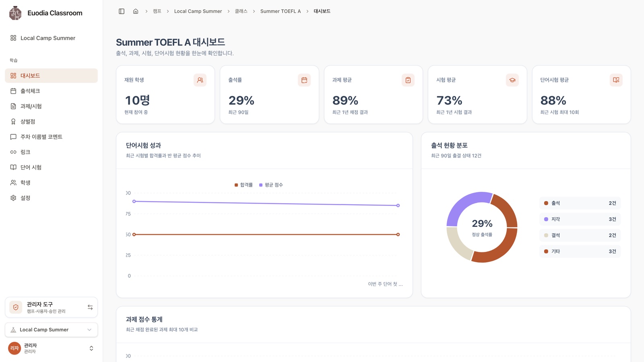
Task: Open 단어 시험 in the sidebar
Action: point(51,167)
